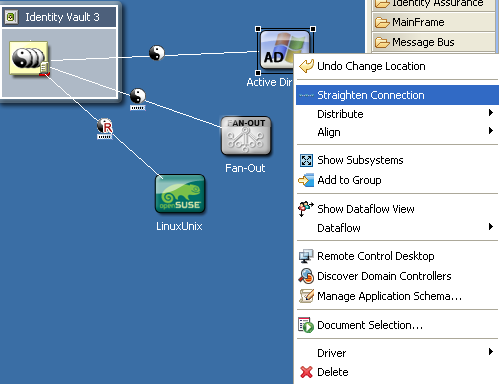Choose Delete from context menu

(x=397, y=372)
